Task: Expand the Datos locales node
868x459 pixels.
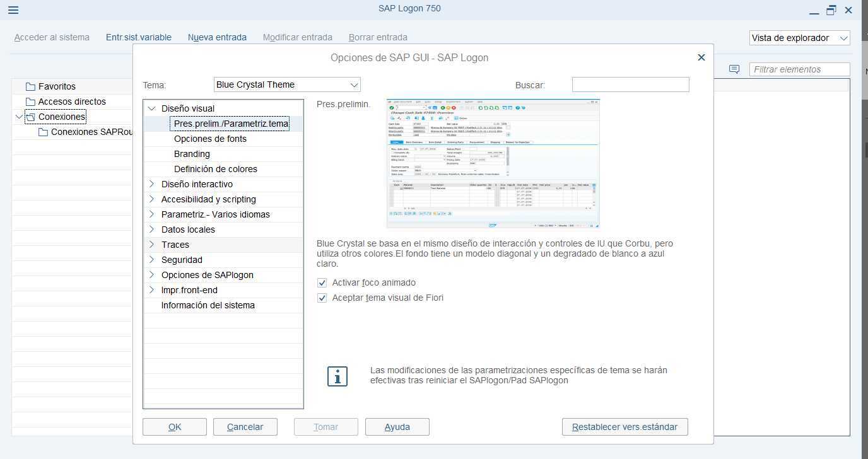Action: coord(151,229)
